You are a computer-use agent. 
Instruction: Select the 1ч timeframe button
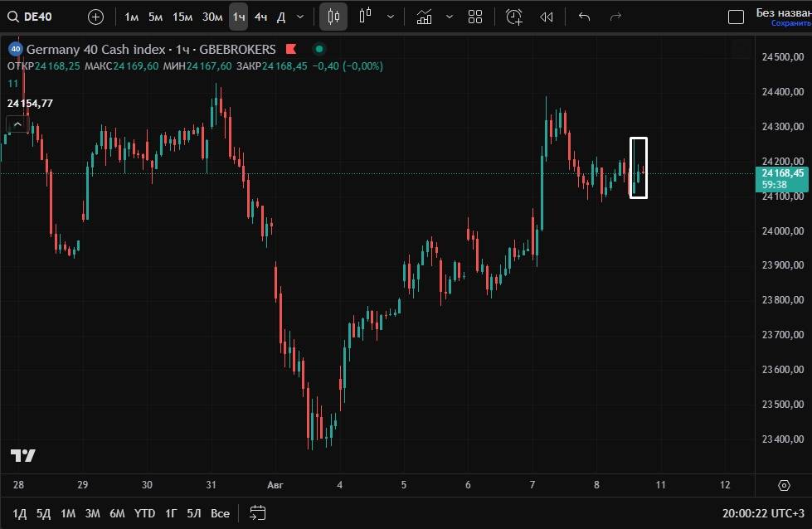point(239,17)
